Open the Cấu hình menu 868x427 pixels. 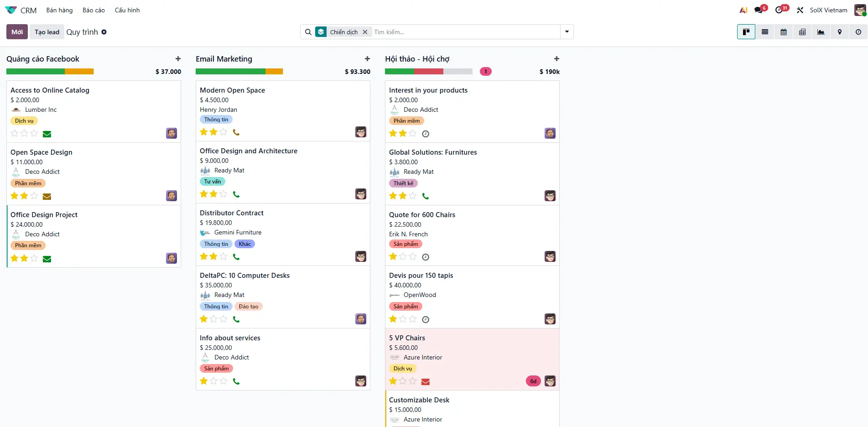[127, 10]
